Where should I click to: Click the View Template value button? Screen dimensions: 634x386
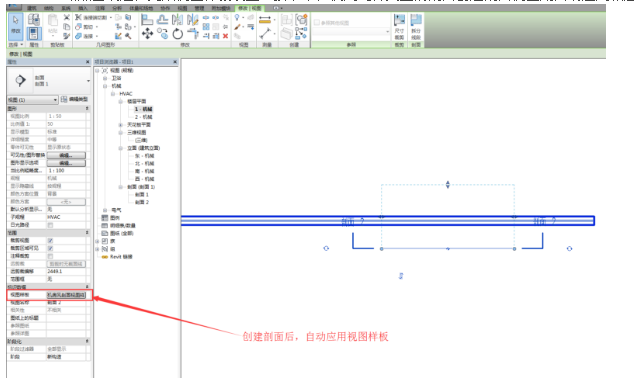(x=66, y=295)
